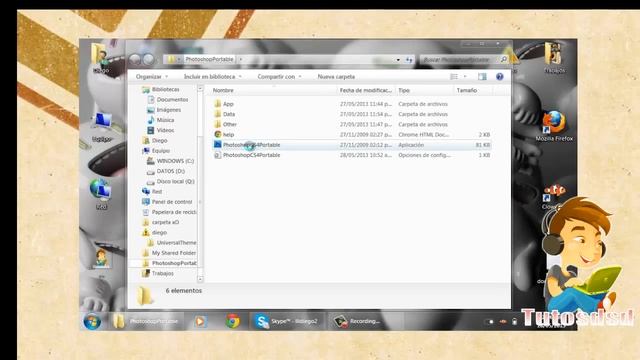Open Disco local (Q:) drive
This screenshot has height=360, width=640.
(171, 181)
